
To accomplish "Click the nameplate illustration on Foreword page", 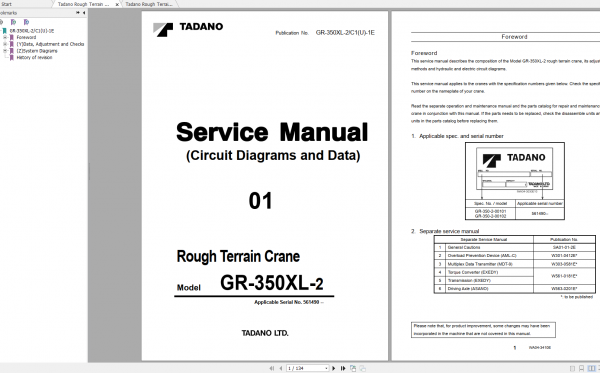I will point(515,168).
